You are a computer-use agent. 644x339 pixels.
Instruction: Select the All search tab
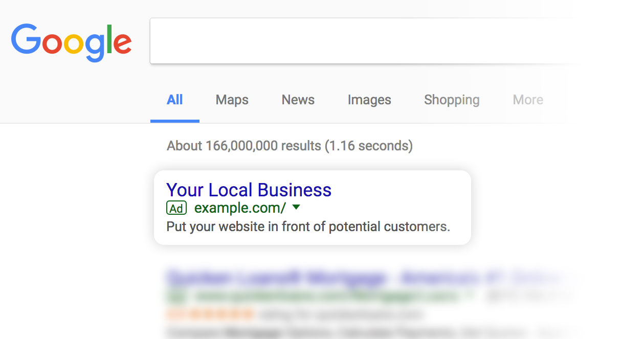pos(174,100)
